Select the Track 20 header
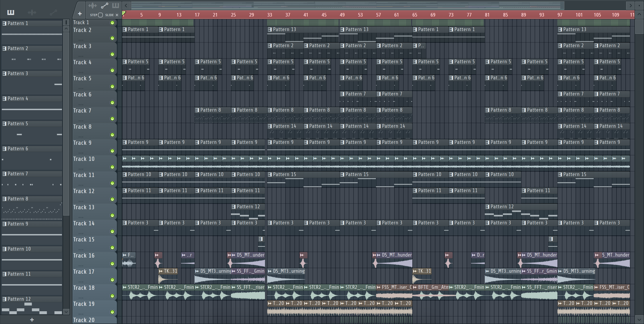Viewport: 644px width, 324px height. [95, 320]
